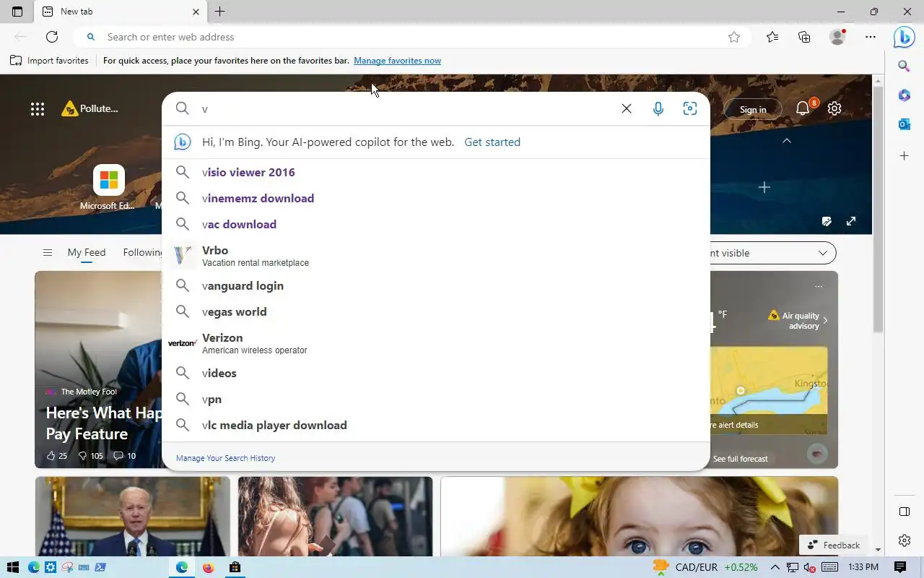This screenshot has height=578, width=924.
Task: Choose suggestion vpn
Action: click(x=436, y=399)
